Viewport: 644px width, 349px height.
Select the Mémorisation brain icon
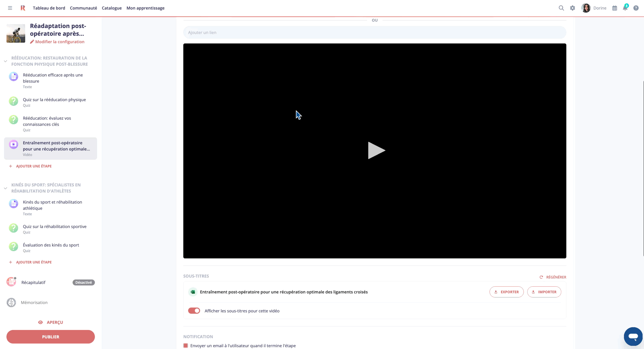11,302
